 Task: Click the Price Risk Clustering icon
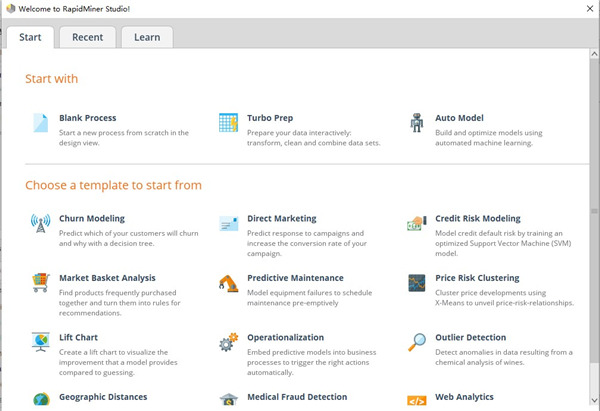[x=416, y=283]
